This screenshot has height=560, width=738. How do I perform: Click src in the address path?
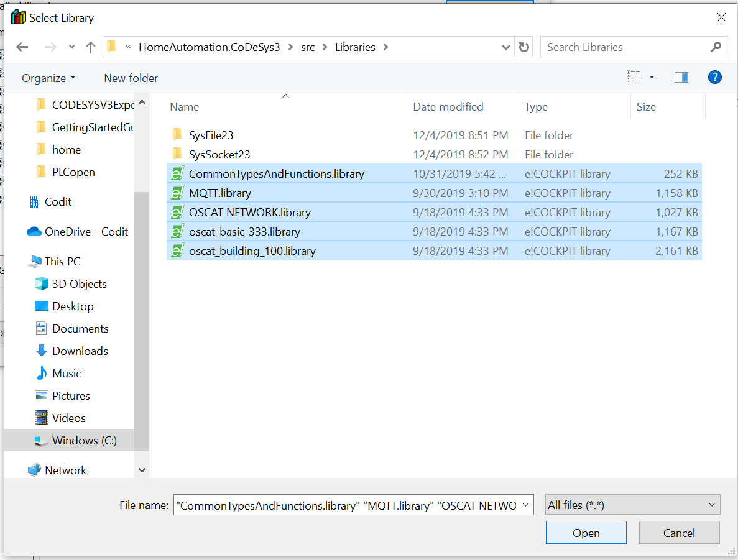tap(308, 47)
